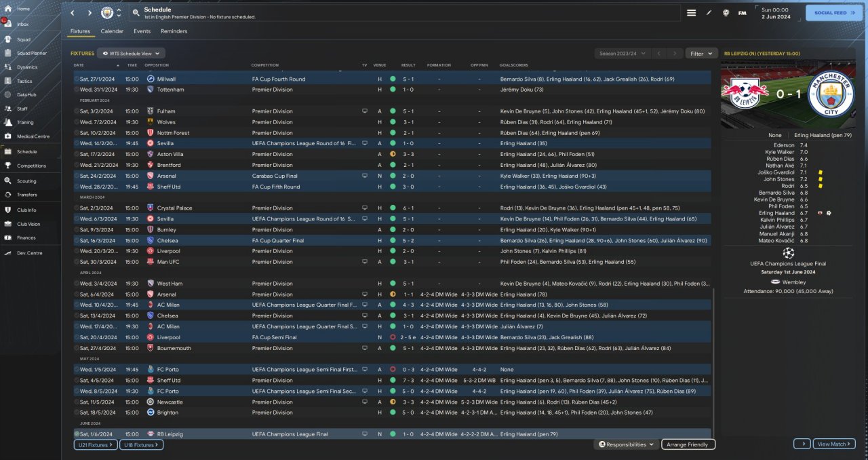Open the Medical Centre icon

(8, 136)
